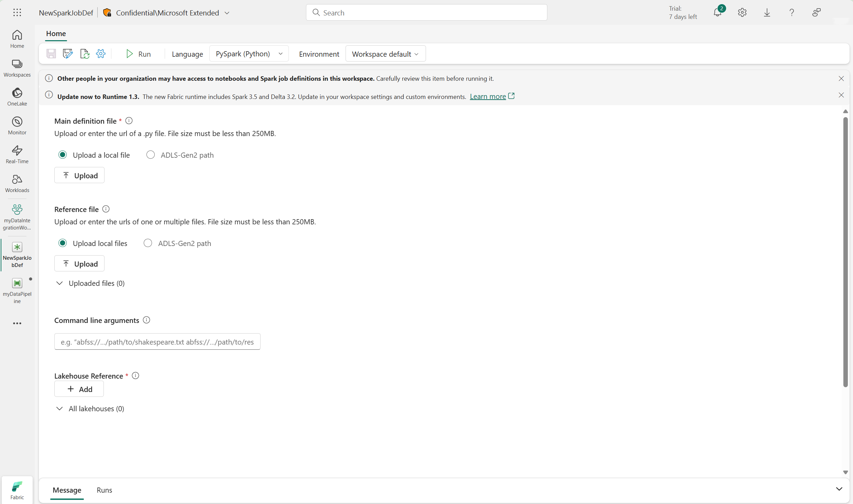Select the Message tab
853x504 pixels.
[x=67, y=490]
